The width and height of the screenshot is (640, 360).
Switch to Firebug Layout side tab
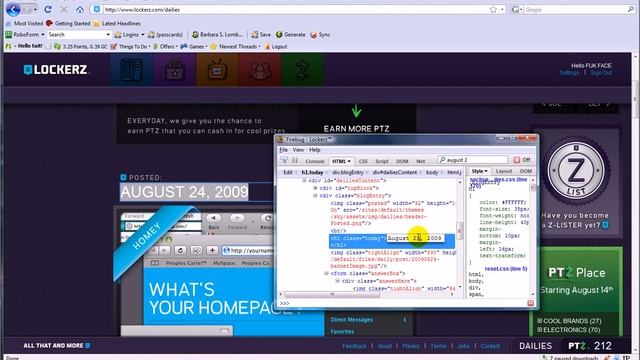click(504, 171)
